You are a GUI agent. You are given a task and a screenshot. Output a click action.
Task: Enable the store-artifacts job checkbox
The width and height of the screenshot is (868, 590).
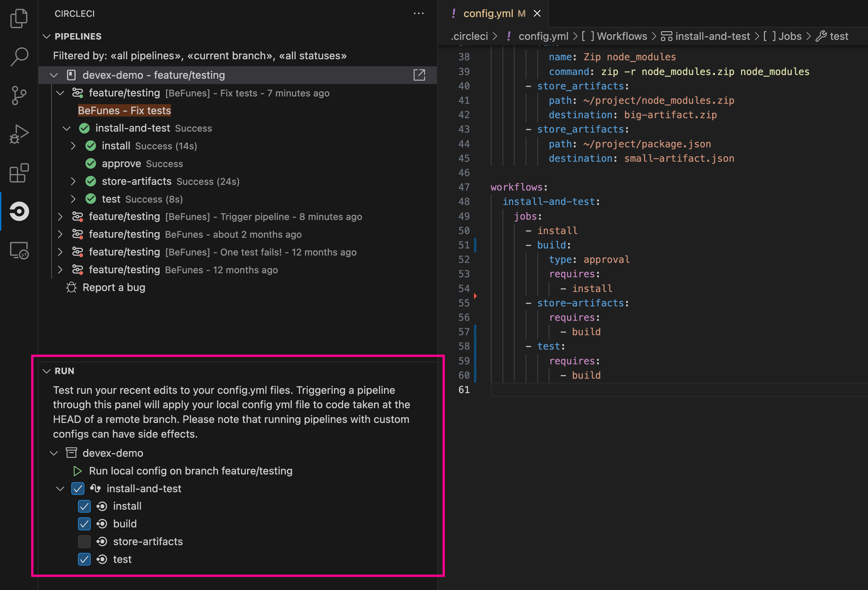[84, 541]
